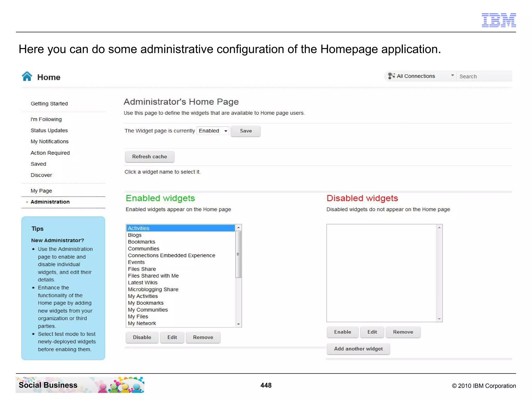Open My Notifications in the sidebar
Screen dimensions: 532x399
[x=50, y=142]
